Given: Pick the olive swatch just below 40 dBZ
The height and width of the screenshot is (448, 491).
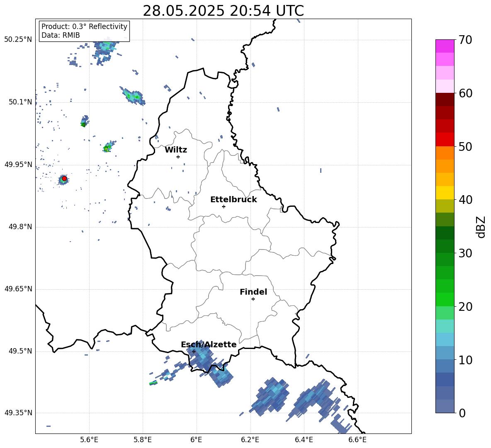Looking at the screenshot, I should (x=445, y=206).
